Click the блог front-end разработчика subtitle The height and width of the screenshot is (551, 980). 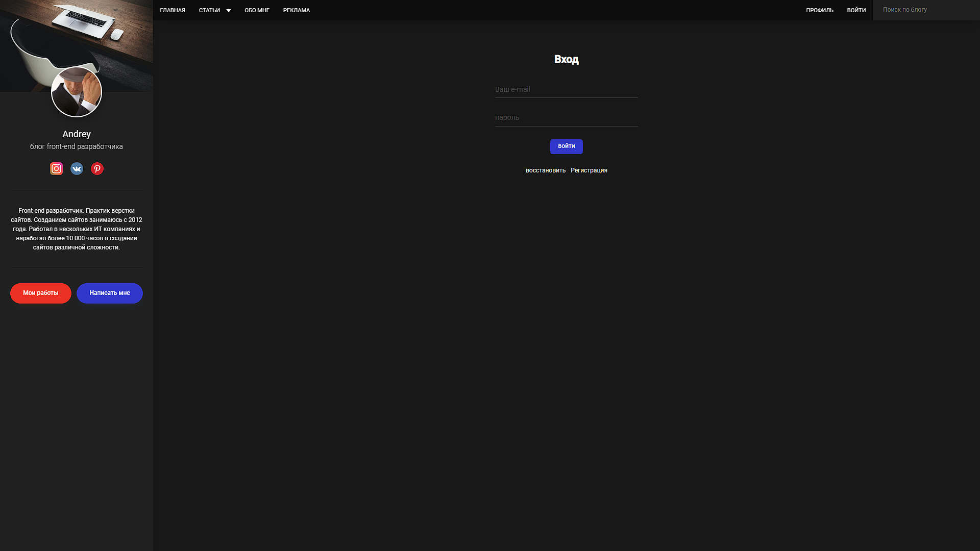click(77, 146)
